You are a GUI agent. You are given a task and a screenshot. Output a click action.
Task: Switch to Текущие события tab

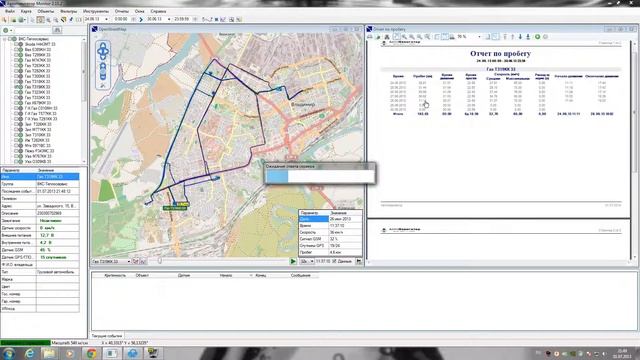(x=107, y=336)
